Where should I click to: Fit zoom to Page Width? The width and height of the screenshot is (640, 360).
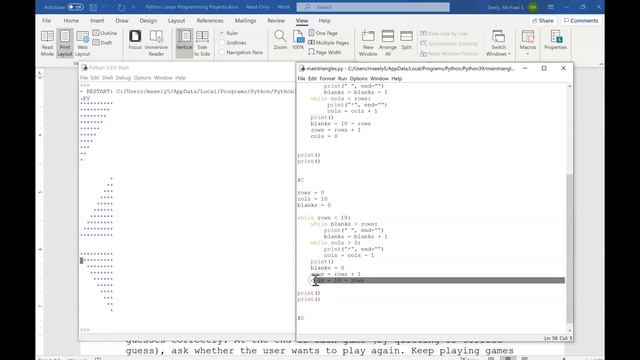(325, 52)
